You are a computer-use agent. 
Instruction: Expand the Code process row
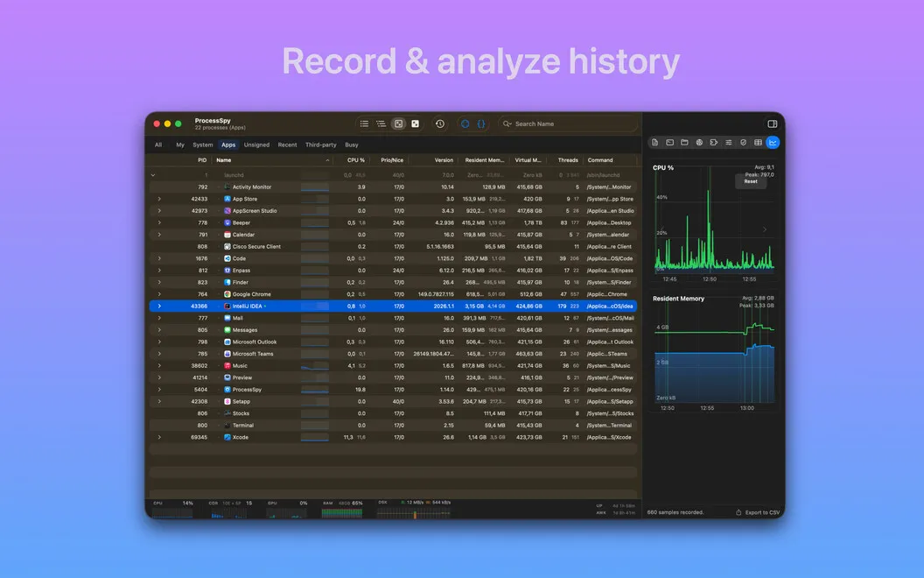click(x=159, y=258)
